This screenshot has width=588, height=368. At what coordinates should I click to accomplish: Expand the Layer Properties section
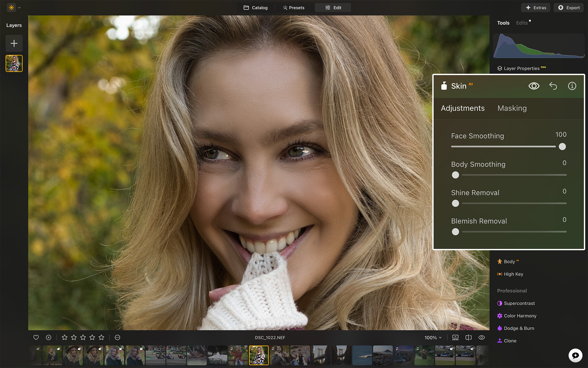point(522,68)
